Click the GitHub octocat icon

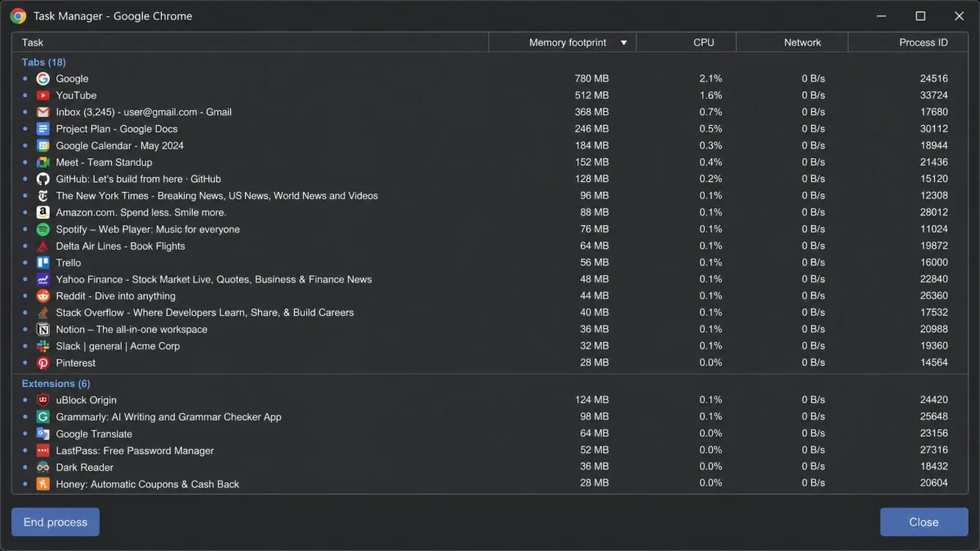coord(43,179)
